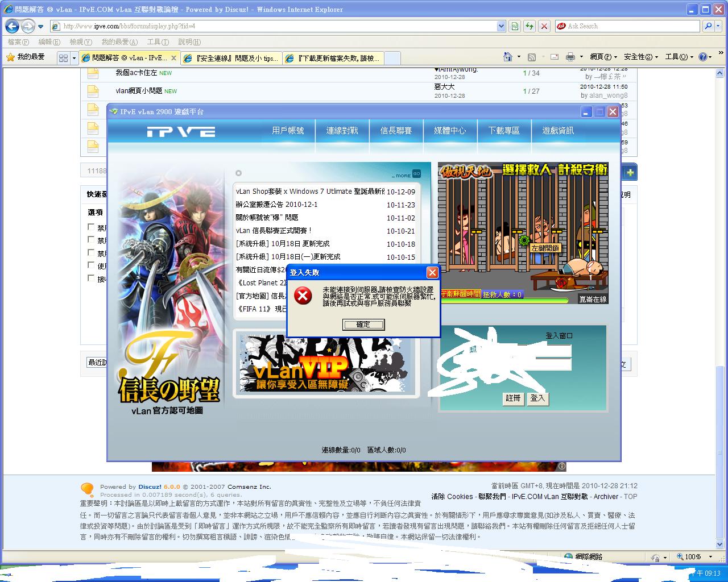The image size is (728, 582).
Task: Open 媒體中心 in IPvE navigation
Action: tap(450, 131)
